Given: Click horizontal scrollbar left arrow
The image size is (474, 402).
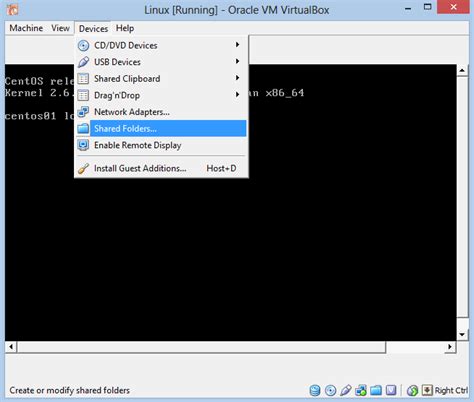Looking at the screenshot, I should [x=11, y=347].
